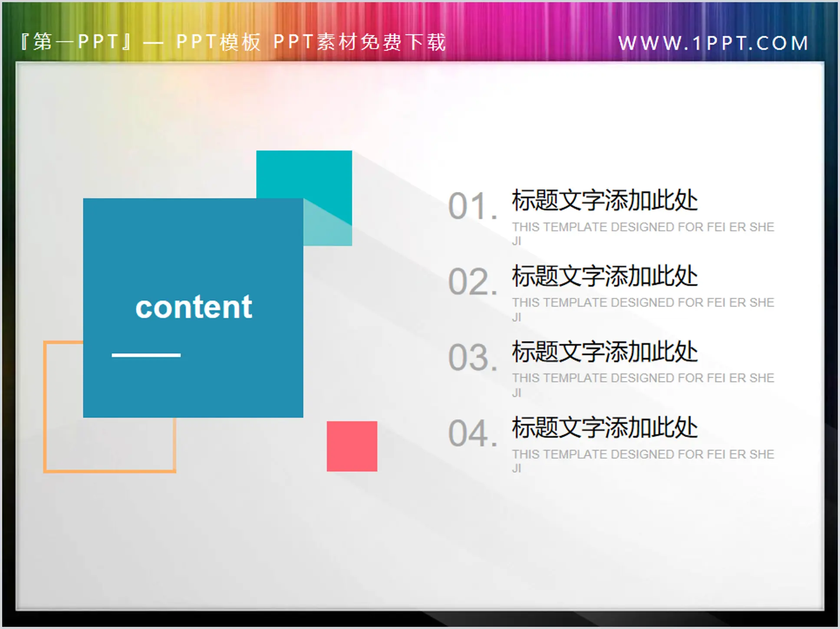Click the WWW.1PPT.COM link text
Viewport: 840px width, 629px height.
tap(713, 43)
